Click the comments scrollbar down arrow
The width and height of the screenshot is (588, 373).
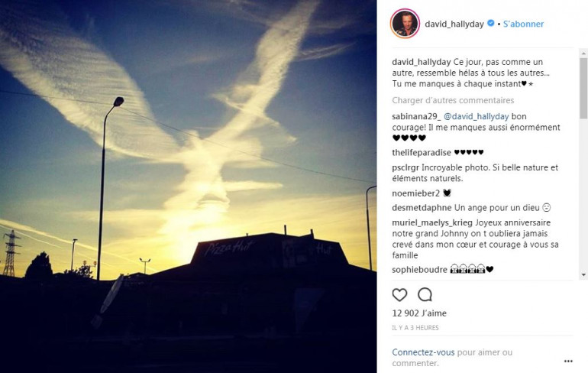(583, 275)
